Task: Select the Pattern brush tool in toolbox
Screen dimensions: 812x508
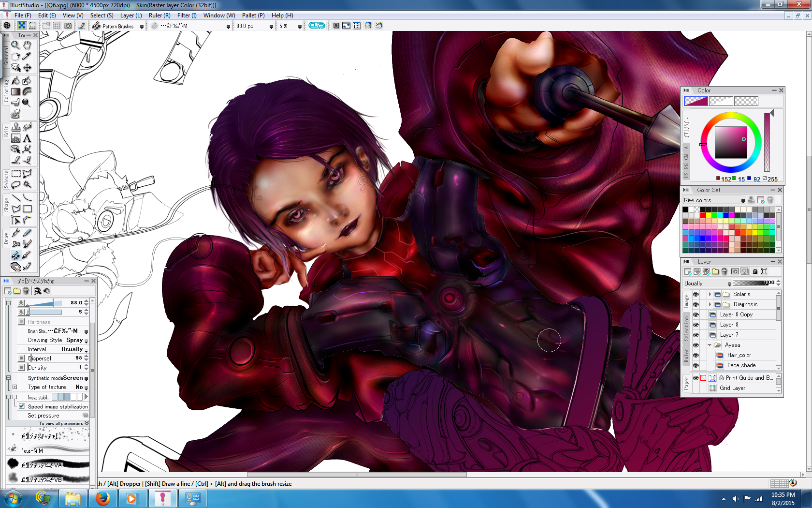Action: pyautogui.click(x=15, y=255)
